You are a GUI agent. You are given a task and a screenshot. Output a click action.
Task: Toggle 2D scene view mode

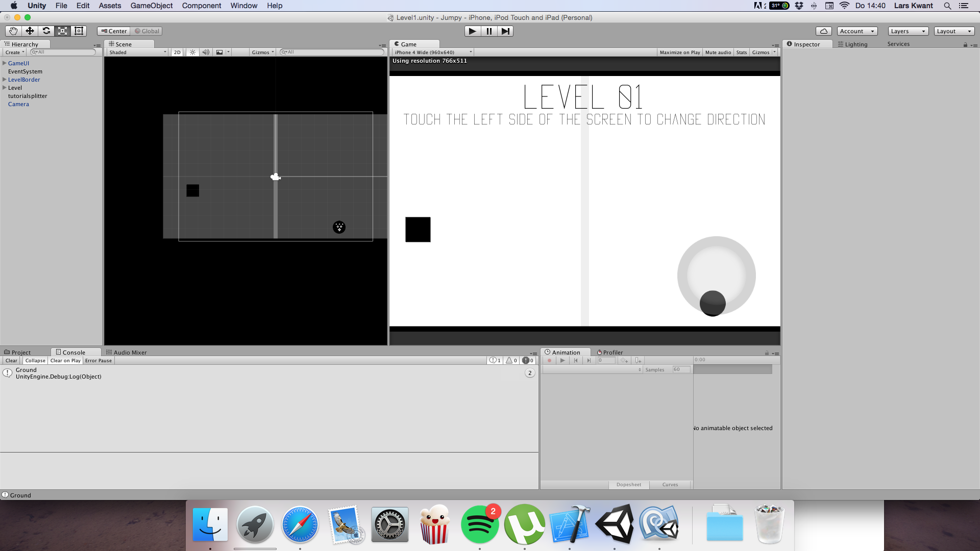[x=177, y=52]
